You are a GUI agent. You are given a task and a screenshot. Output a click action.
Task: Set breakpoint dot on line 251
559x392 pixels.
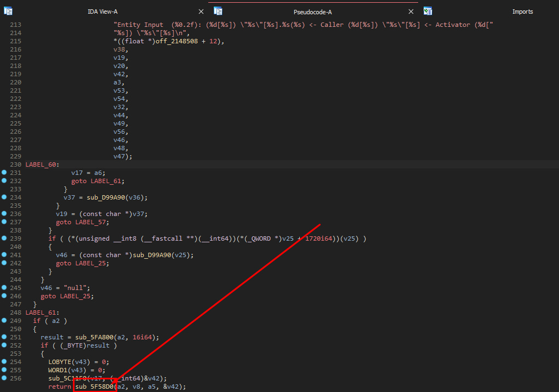(x=4, y=337)
